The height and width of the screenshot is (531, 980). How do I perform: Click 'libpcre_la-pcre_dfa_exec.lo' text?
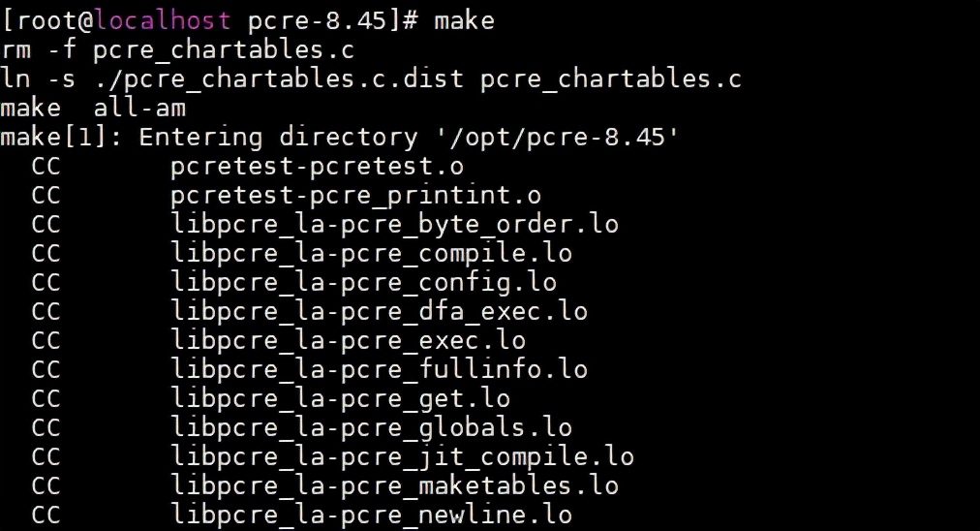[x=379, y=311]
